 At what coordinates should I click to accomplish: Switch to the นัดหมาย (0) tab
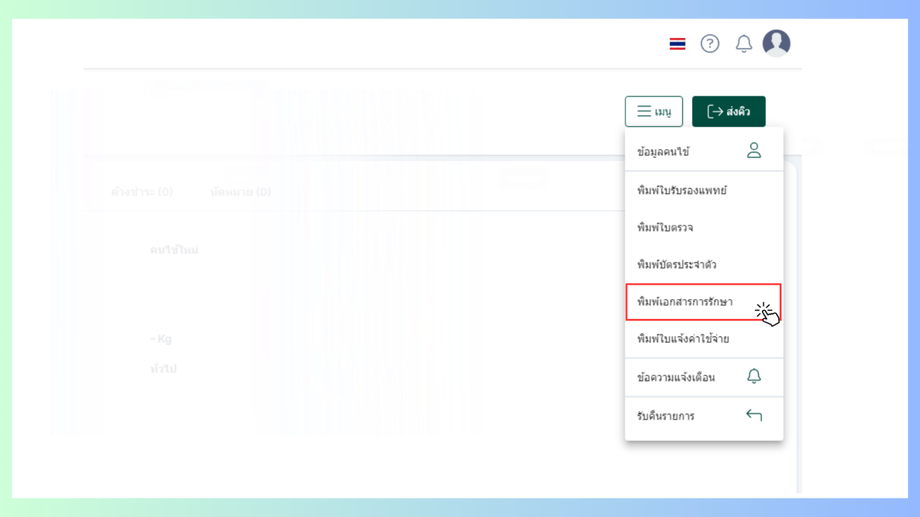(240, 191)
